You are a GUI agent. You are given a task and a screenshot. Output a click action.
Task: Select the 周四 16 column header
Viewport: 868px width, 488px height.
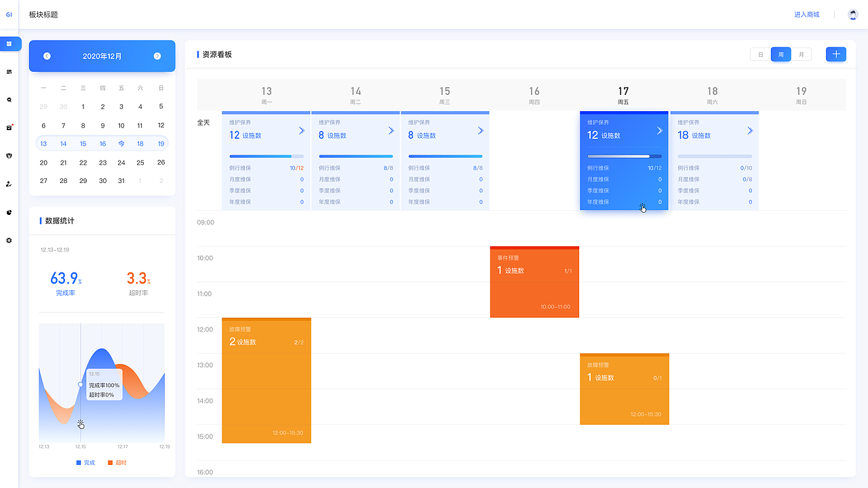pyautogui.click(x=534, y=95)
